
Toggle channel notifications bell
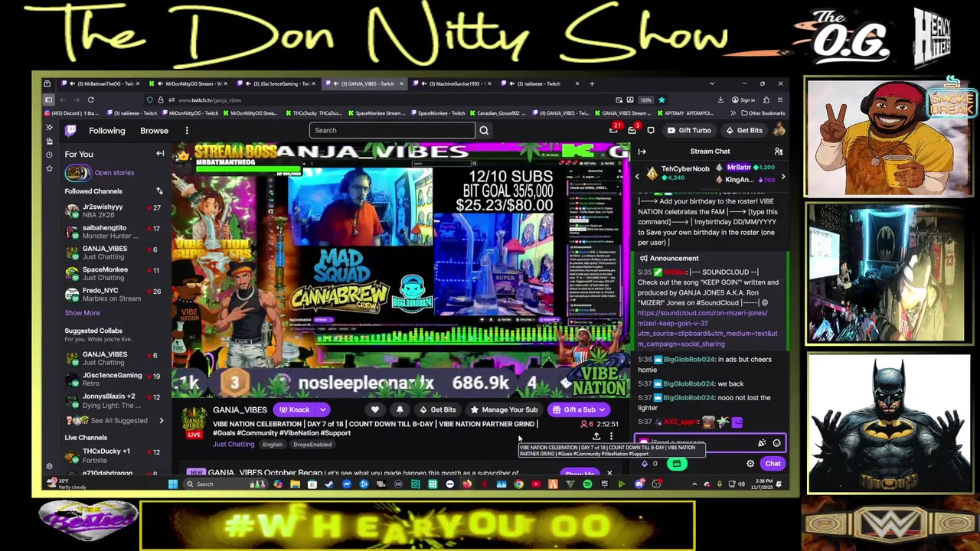399,410
